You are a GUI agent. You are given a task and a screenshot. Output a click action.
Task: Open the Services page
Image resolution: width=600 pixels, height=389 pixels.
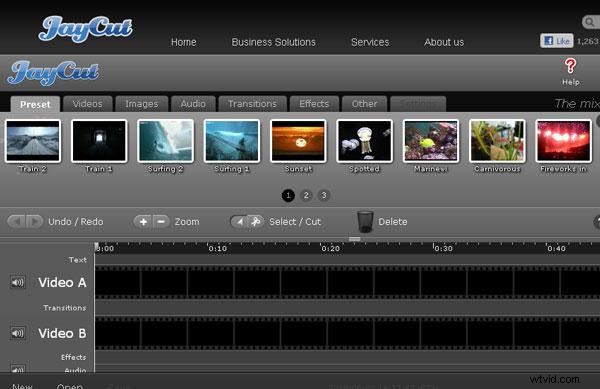[370, 42]
